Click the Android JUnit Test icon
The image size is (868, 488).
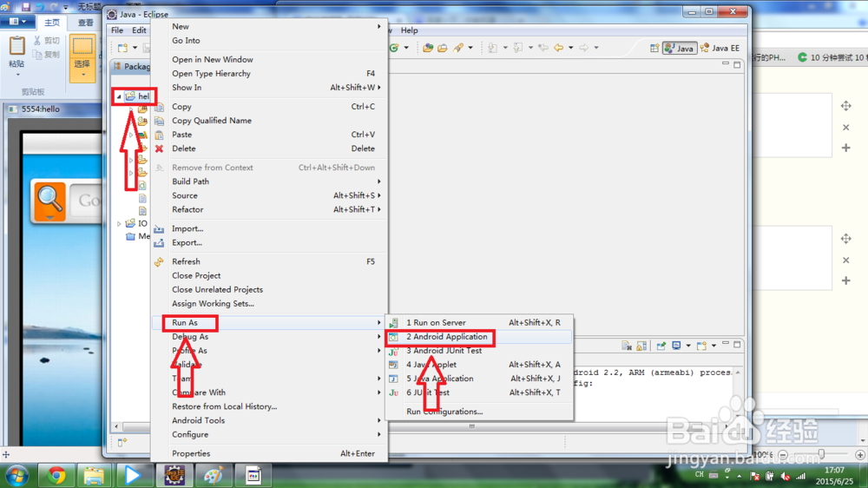[393, 351]
